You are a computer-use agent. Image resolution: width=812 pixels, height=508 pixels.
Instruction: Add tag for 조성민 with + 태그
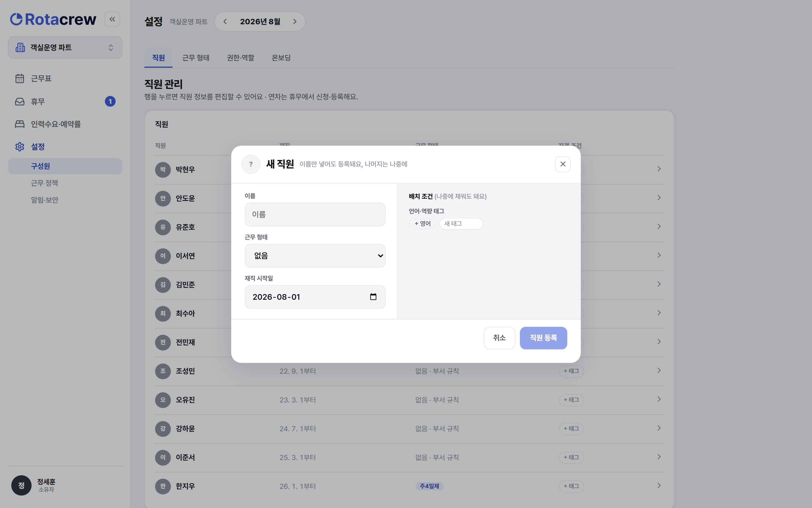pyautogui.click(x=571, y=371)
